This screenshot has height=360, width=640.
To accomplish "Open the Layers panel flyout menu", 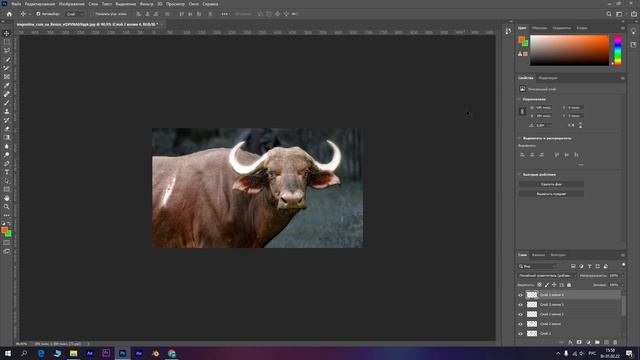I will click(623, 255).
